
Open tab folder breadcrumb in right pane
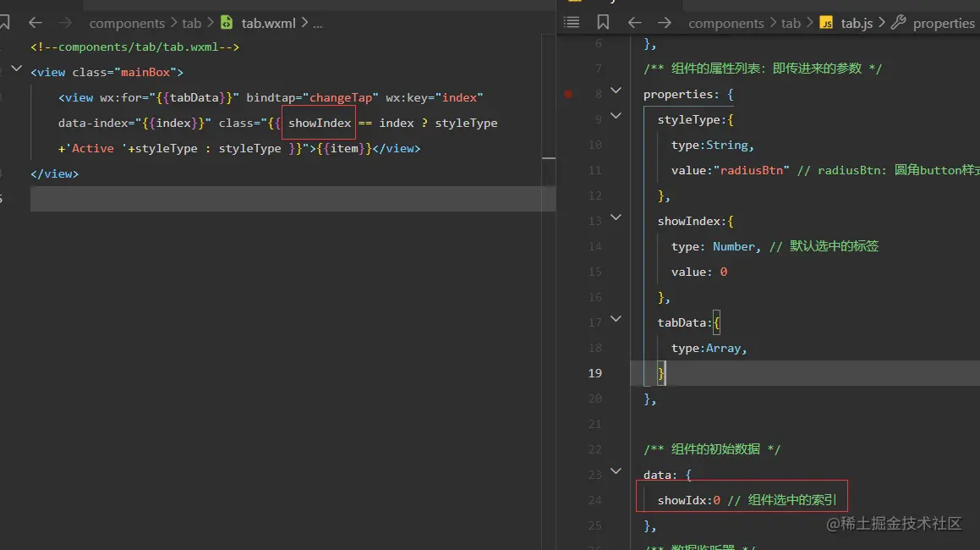[x=791, y=23]
